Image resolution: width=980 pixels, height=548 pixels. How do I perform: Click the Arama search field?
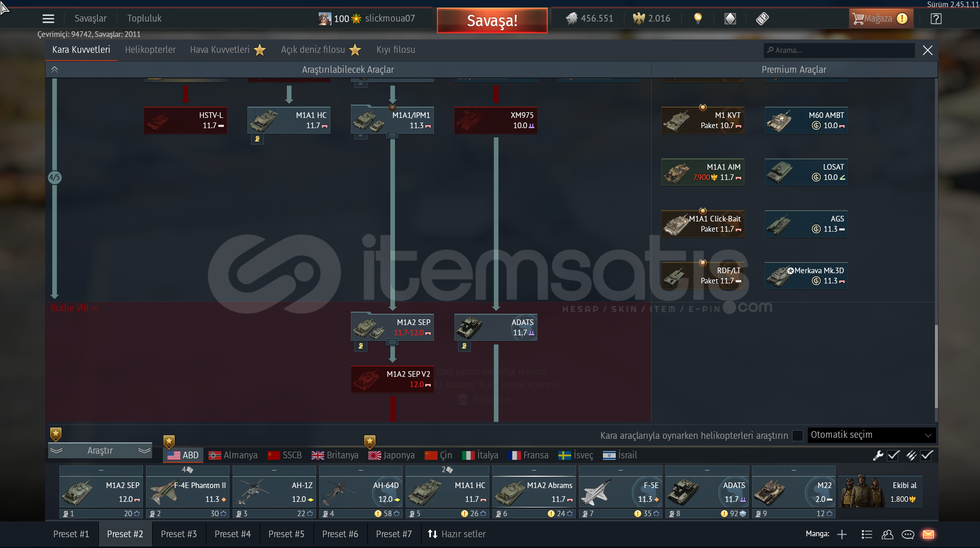click(x=839, y=50)
